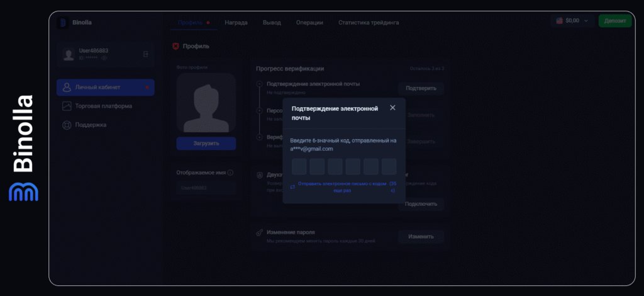
Task: Click the user avatar icon in sidebar
Action: (x=69, y=55)
